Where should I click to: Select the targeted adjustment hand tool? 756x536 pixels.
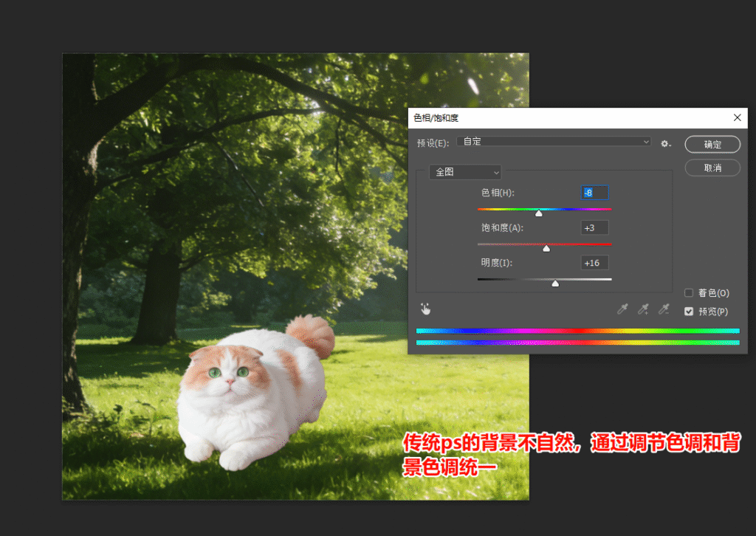click(x=426, y=309)
